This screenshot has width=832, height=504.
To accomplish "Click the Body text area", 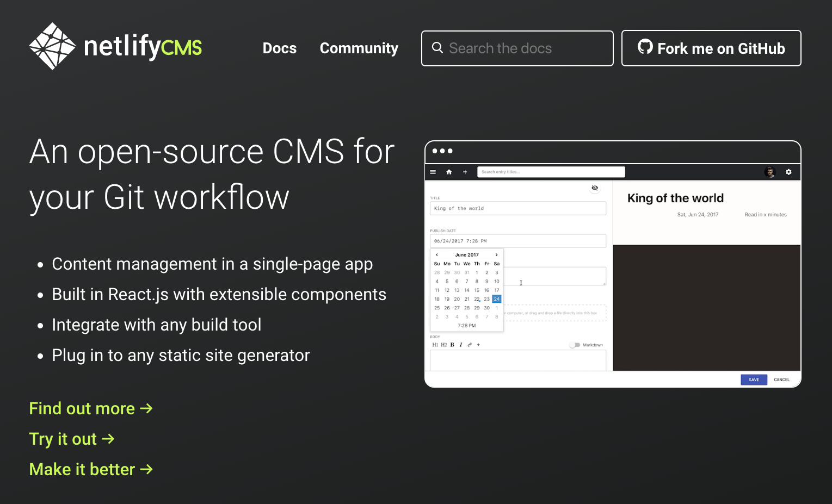I will click(x=518, y=360).
